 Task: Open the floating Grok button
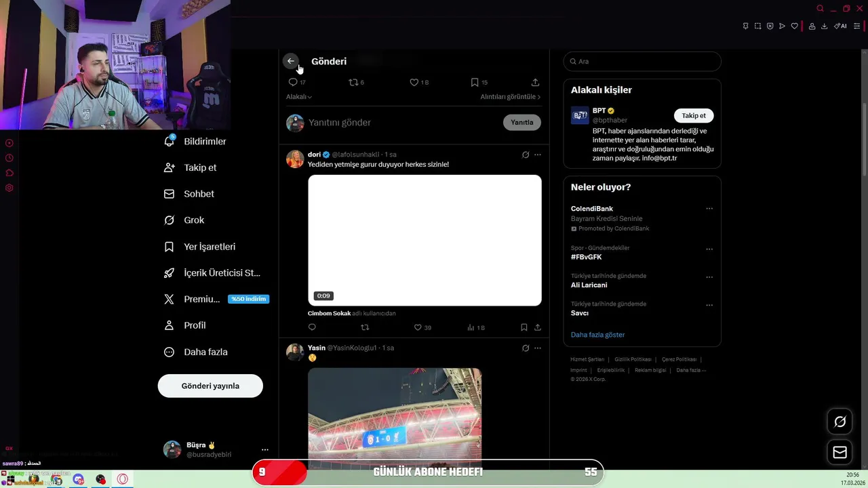point(840,422)
